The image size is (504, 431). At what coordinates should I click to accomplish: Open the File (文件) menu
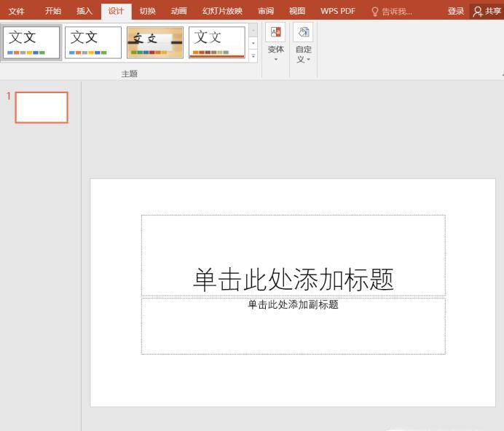point(16,11)
